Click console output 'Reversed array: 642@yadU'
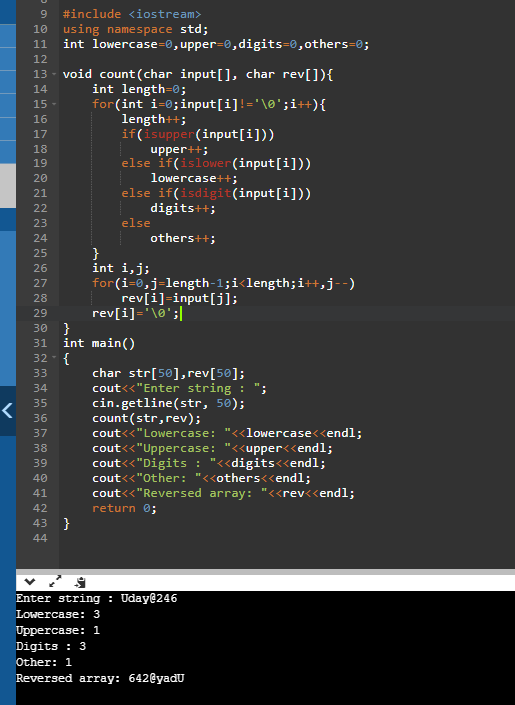515x705 pixels. (100, 678)
